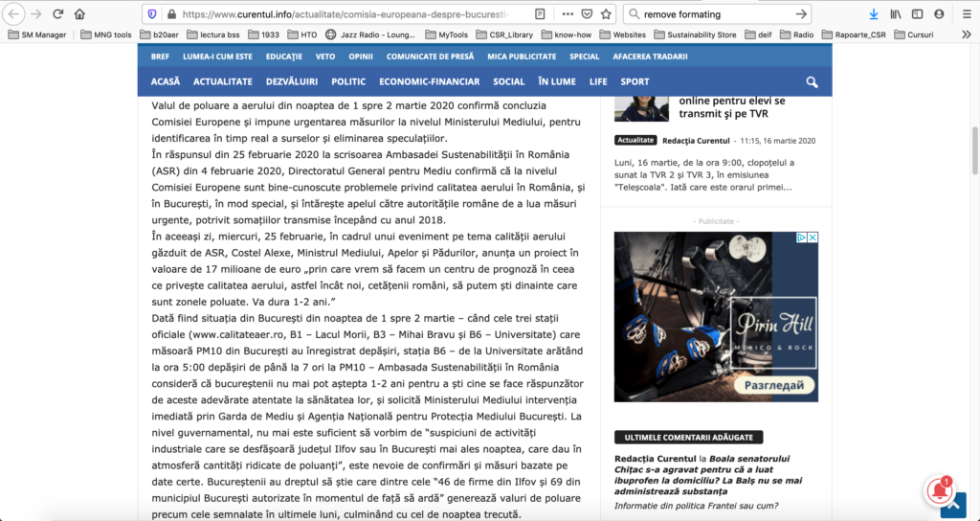Open the Library icon
Image resolution: width=980 pixels, height=521 pixels.
(x=896, y=13)
